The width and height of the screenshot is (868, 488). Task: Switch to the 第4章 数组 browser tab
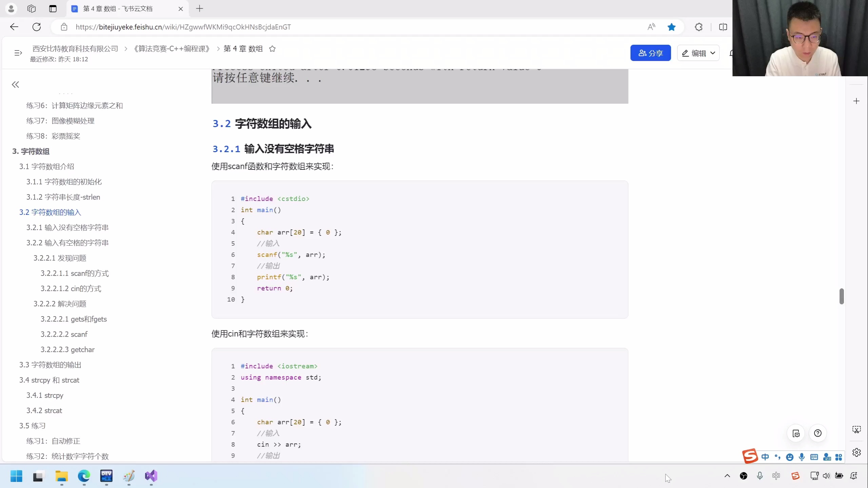pos(118,9)
